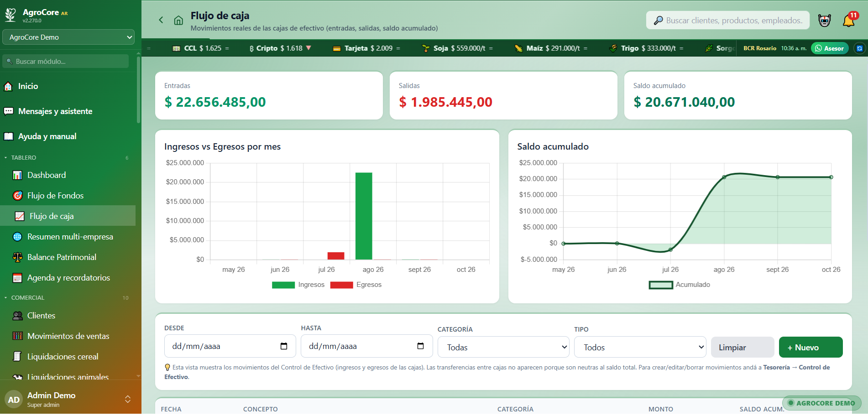Open Ayuda y manual book icon

(8, 136)
